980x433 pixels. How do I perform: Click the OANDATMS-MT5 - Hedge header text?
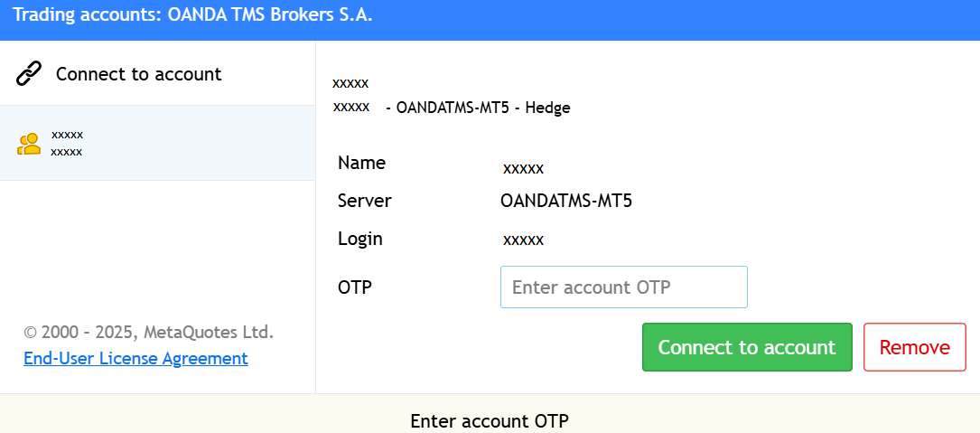coord(478,108)
